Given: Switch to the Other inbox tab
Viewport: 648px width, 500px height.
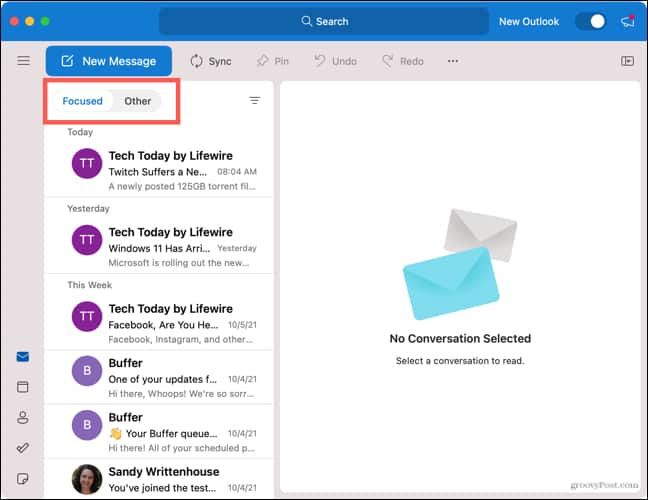Looking at the screenshot, I should pos(137,101).
